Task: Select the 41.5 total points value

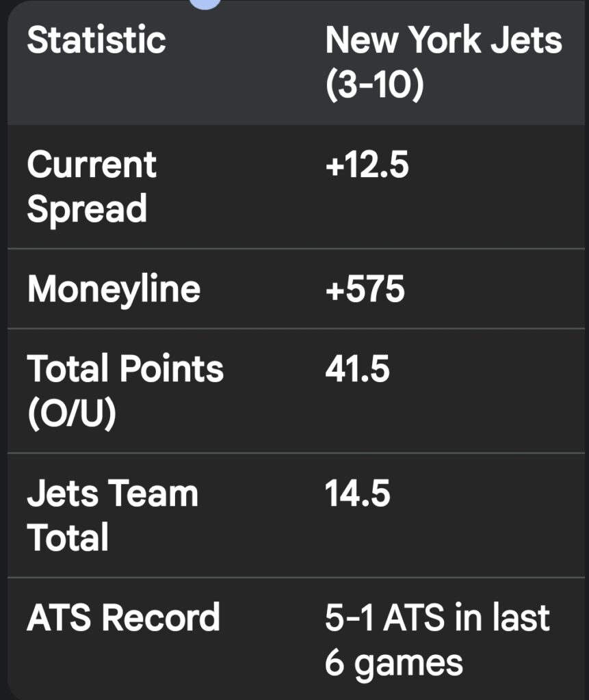Action: (x=357, y=369)
